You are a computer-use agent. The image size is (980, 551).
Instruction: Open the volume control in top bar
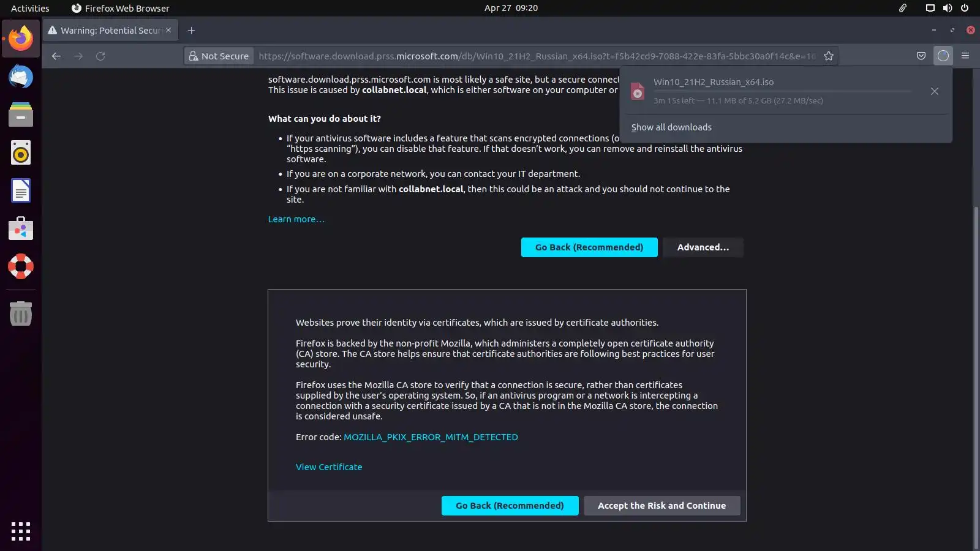pyautogui.click(x=948, y=8)
